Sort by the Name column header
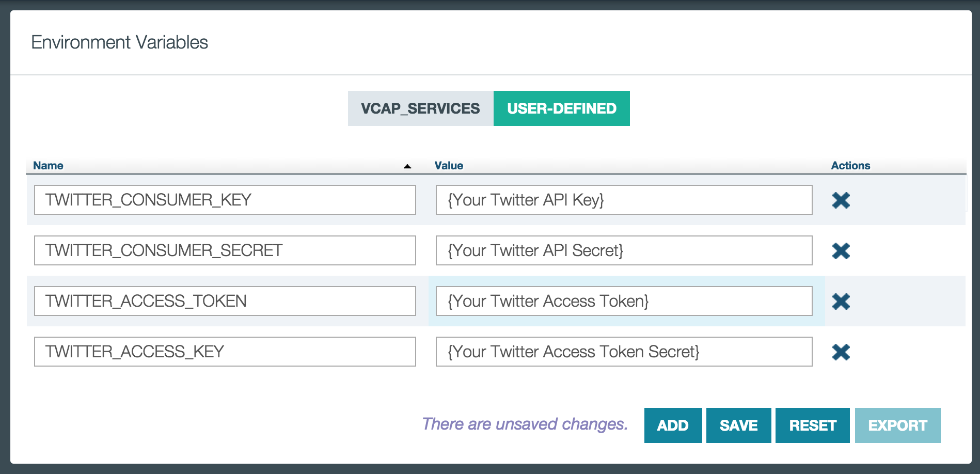980x474 pixels. 48,166
